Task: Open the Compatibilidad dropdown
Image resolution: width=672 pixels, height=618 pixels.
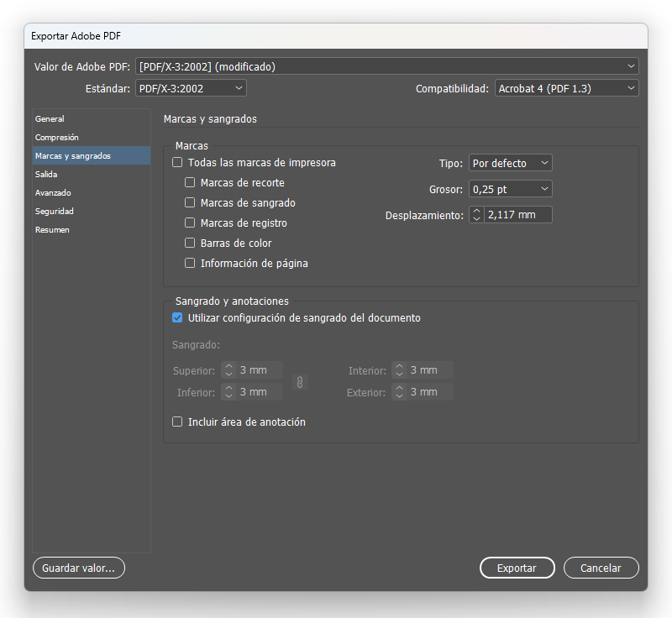Action: 566,88
